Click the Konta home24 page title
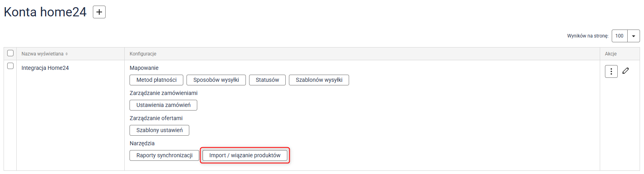Screen dimensions: 644x174 45,12
